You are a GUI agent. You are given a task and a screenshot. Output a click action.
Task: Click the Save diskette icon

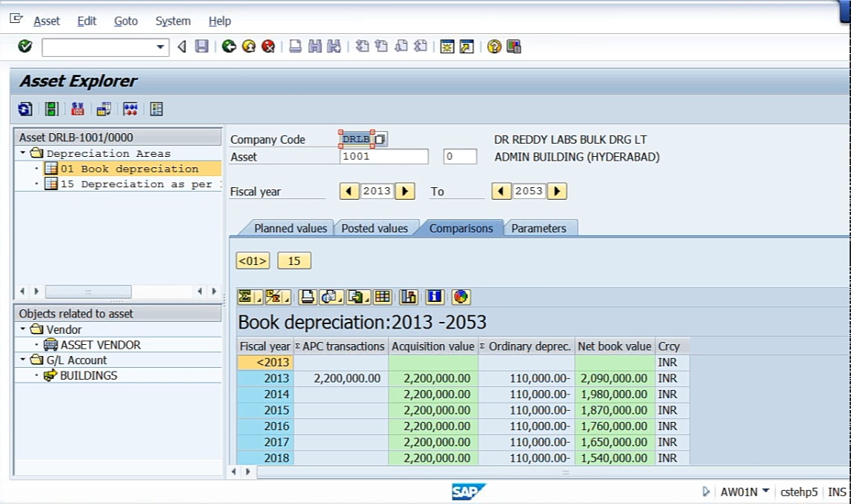tap(202, 47)
